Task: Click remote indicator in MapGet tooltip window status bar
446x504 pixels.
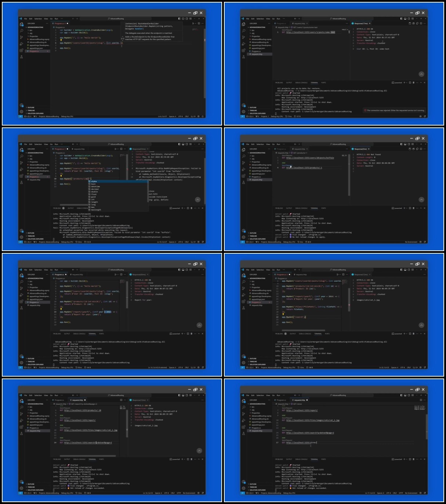Action: pos(20,116)
